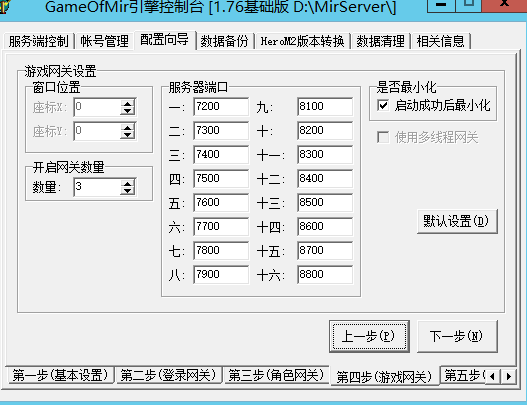Image resolution: width=527 pixels, height=405 pixels.
Task: Click the 数量 gateway count input field
Action: [x=97, y=187]
